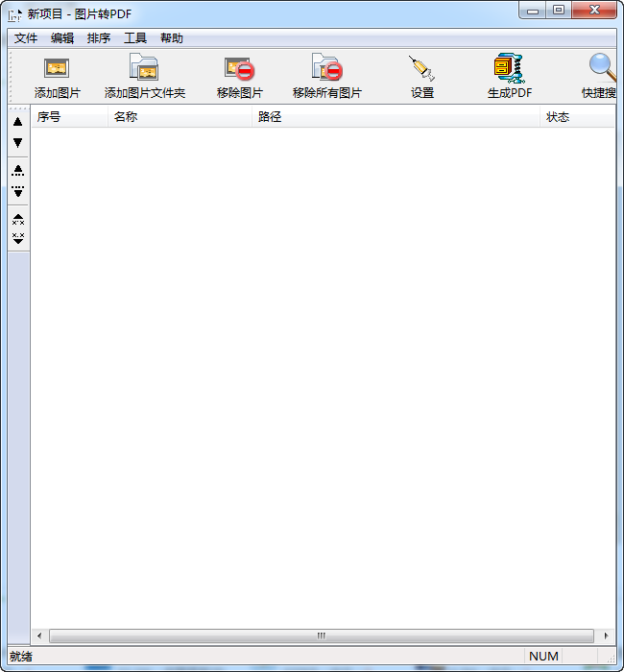
Task: Click the 生成PDF icon
Action: (509, 68)
